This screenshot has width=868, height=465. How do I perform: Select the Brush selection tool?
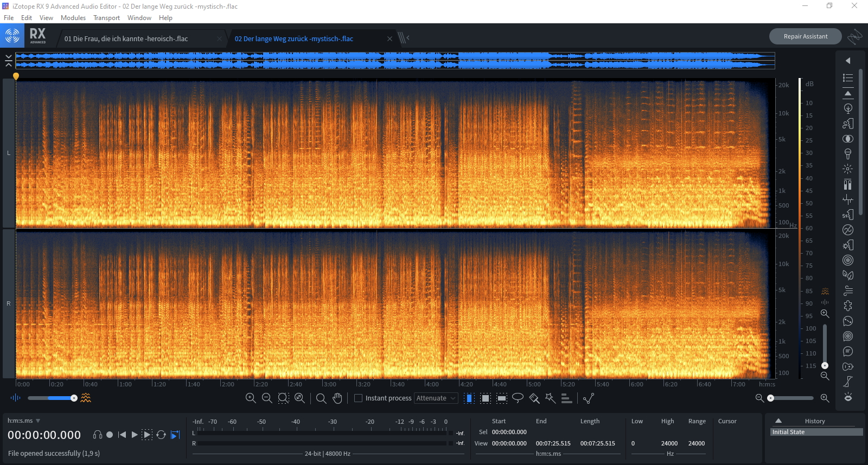(534, 398)
